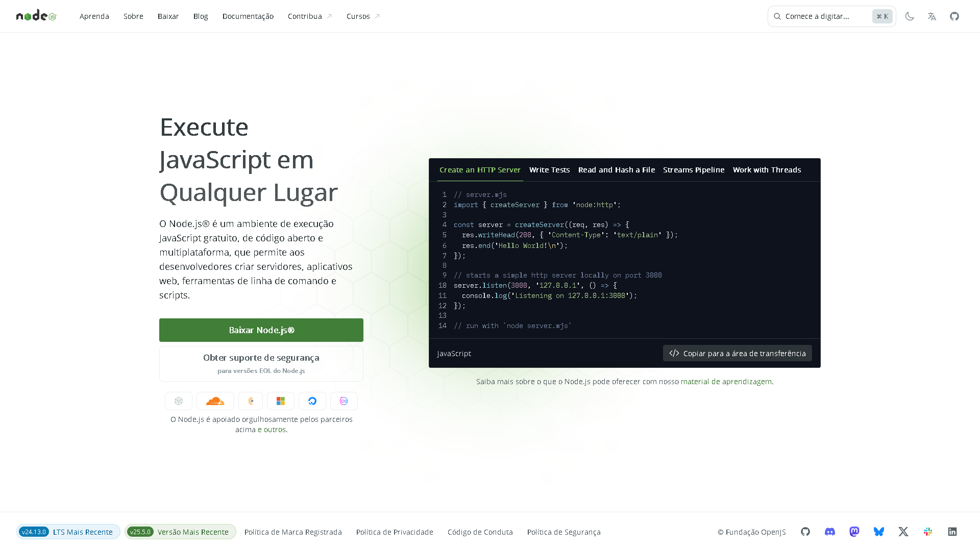This screenshot has height=551, width=980.
Task: Open the Discord footer icon
Action: point(830,532)
